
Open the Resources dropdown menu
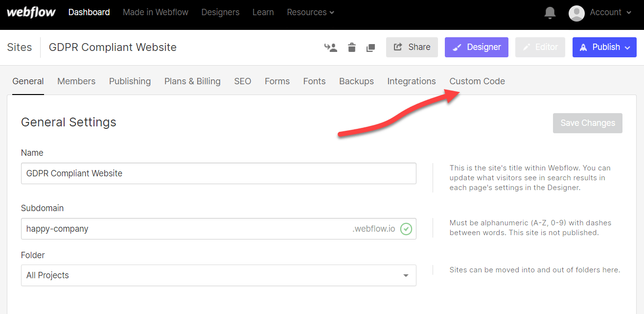[x=311, y=12]
